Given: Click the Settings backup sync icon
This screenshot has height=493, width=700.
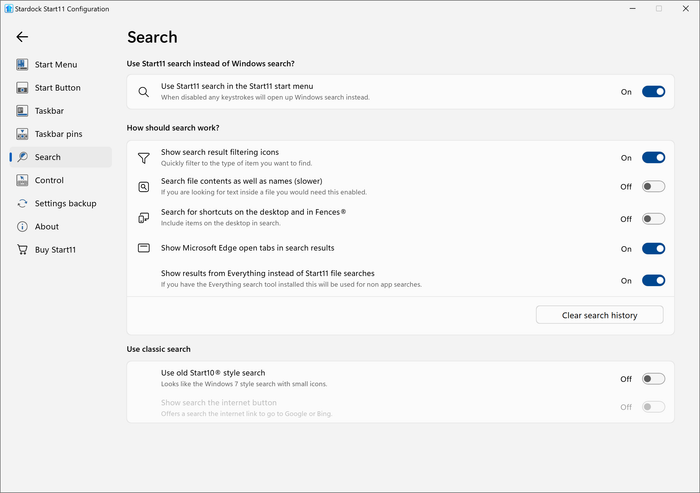Looking at the screenshot, I should click(x=22, y=203).
